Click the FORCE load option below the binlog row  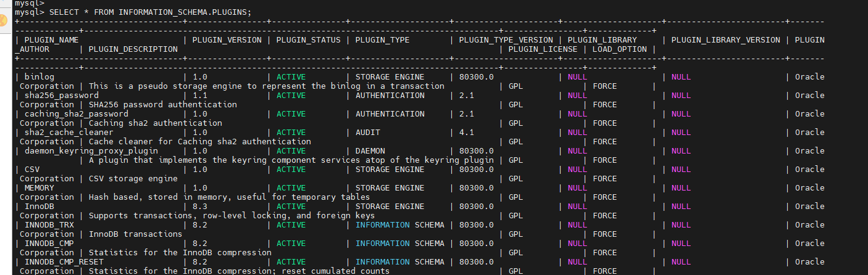click(x=605, y=86)
